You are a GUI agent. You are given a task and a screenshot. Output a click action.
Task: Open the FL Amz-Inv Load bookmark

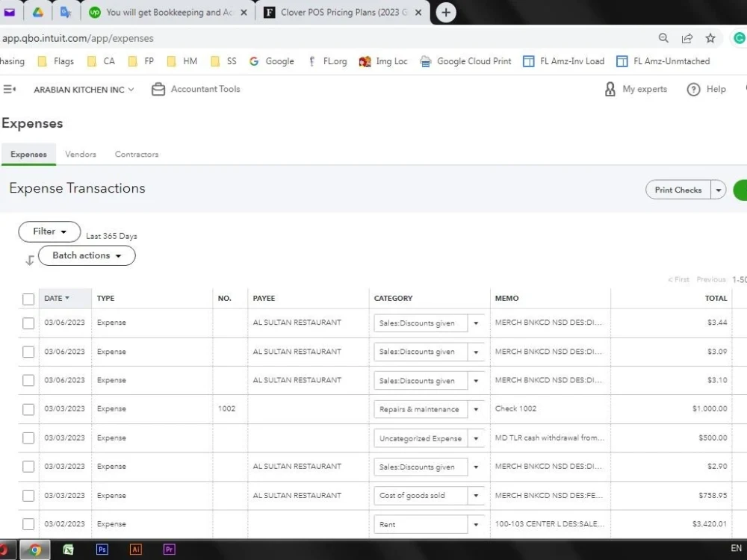click(563, 61)
